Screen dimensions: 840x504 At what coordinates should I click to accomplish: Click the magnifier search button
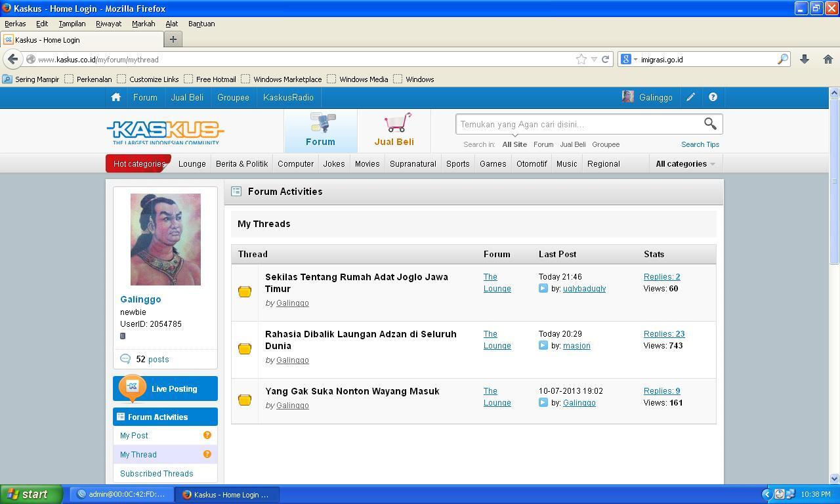click(x=710, y=124)
